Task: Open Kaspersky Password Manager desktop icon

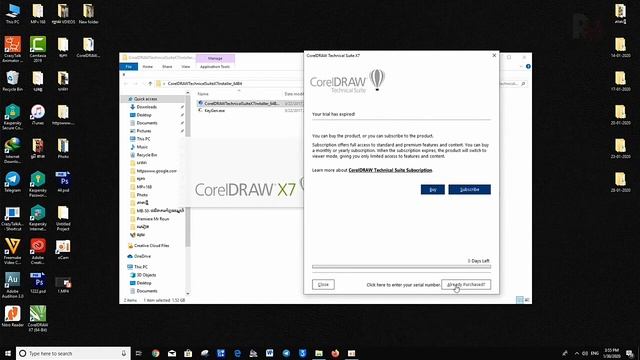Action: [38, 184]
